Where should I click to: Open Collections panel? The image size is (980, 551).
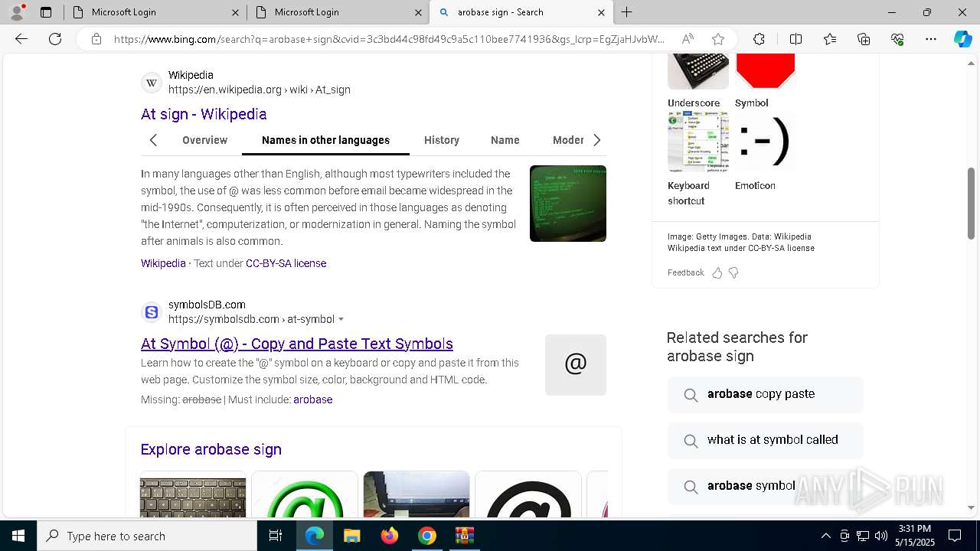coord(864,39)
